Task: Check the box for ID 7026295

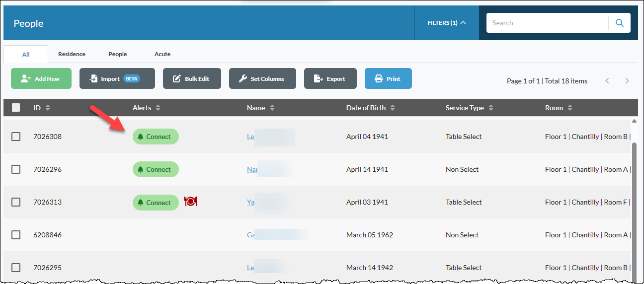Action: point(16,268)
